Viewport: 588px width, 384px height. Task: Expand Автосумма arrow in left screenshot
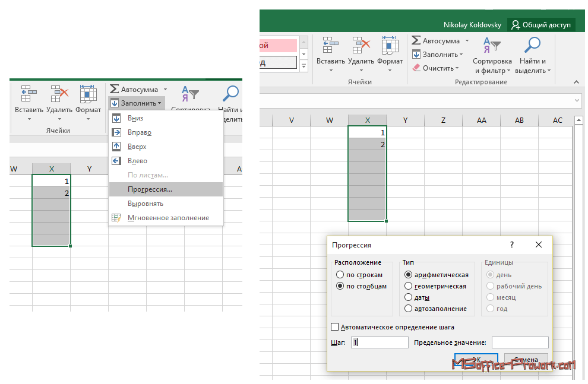pyautogui.click(x=165, y=89)
